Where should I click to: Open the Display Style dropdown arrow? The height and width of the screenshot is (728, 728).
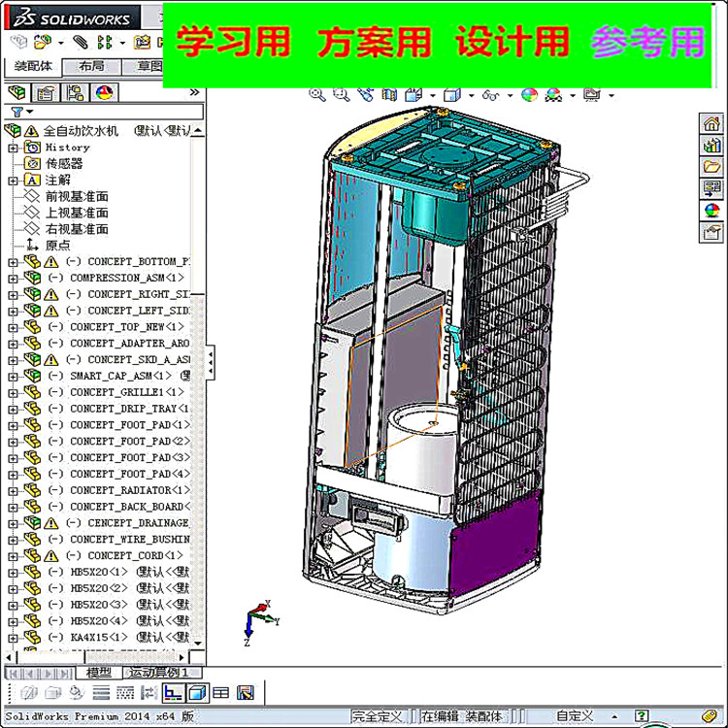pos(471,96)
